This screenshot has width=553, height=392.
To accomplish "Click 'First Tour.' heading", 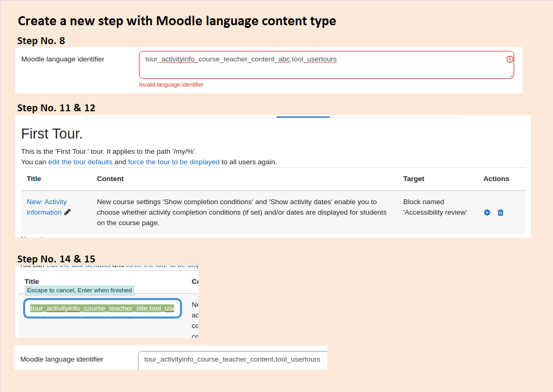I will pyautogui.click(x=52, y=134).
